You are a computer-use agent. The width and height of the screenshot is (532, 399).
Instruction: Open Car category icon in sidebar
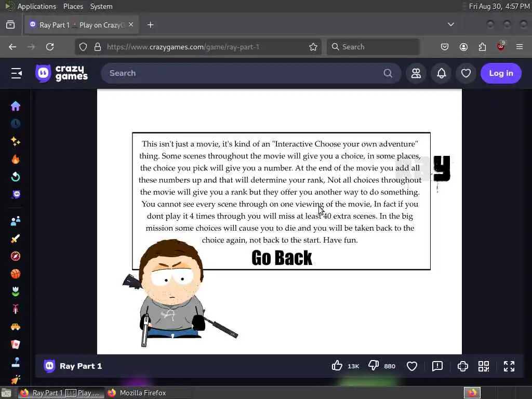(x=15, y=327)
